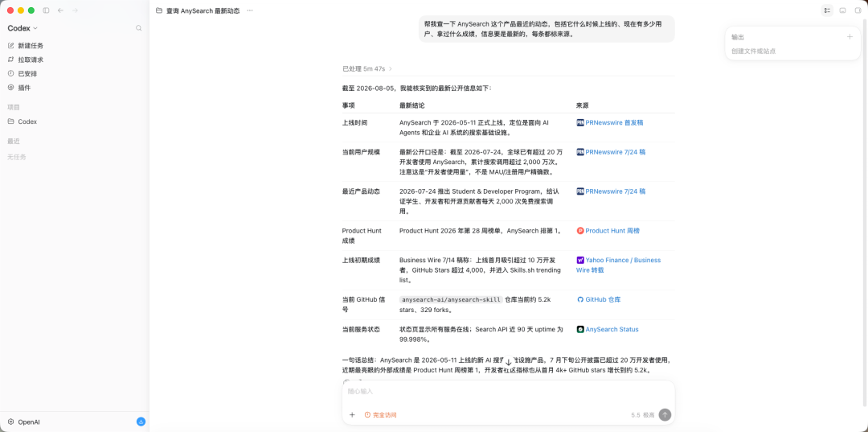The height and width of the screenshot is (432, 868).
Task: Click the 当前 GitHub 信号 row label
Action: 363,304
